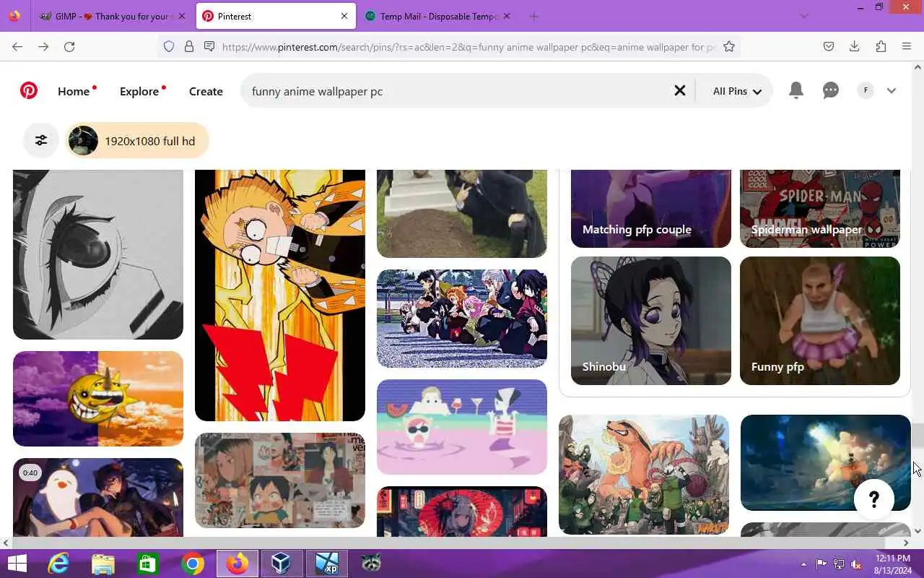View site security padlock info
Screen dimensions: 924x578
click(189, 46)
